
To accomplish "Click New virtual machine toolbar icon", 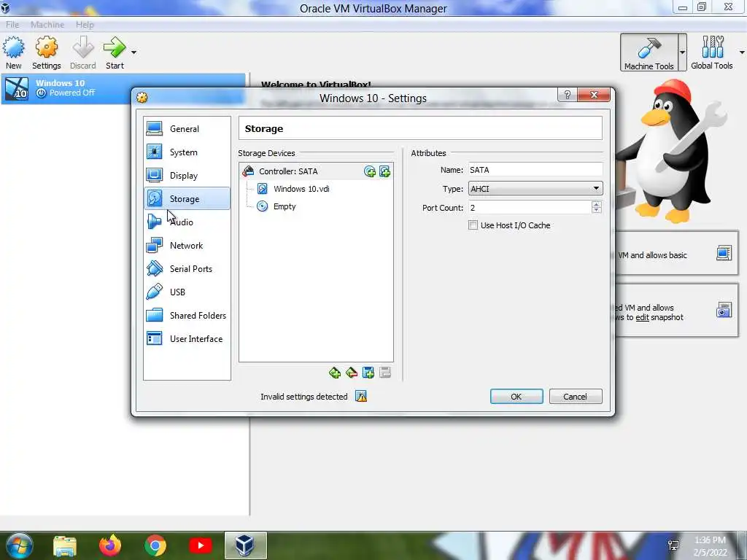I will coord(13,52).
